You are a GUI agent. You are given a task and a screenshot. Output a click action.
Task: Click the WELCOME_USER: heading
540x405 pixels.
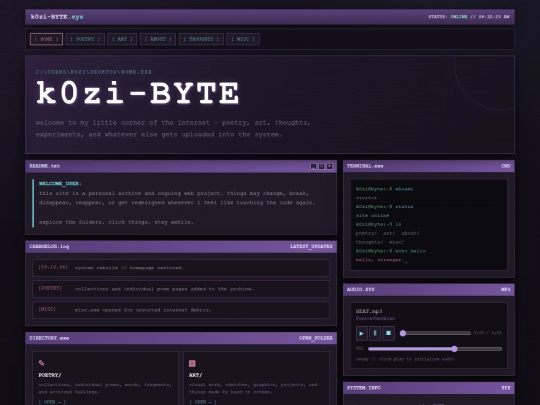[x=60, y=184]
